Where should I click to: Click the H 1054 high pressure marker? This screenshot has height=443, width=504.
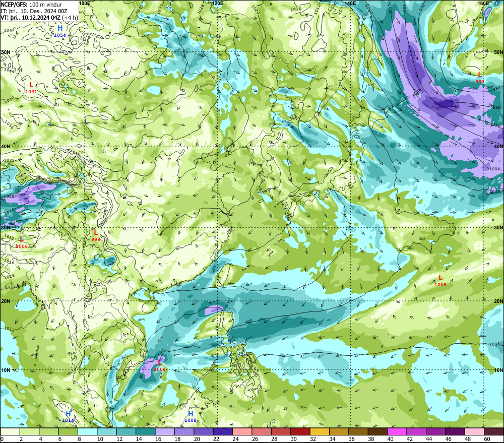[60, 31]
